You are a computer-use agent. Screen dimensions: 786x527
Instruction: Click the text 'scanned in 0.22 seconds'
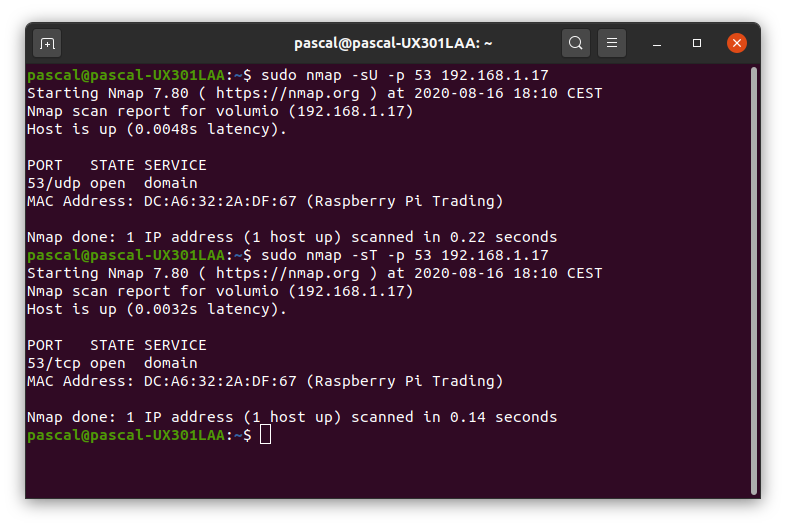[454, 237]
